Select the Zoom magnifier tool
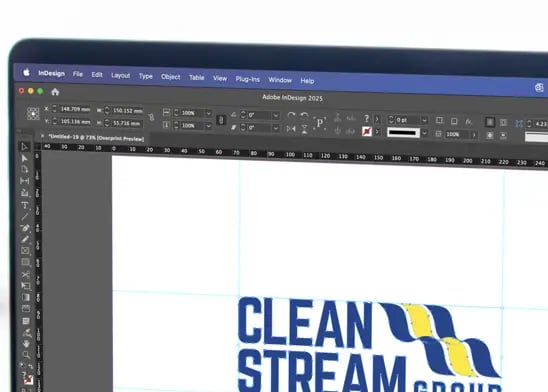Screen dimensions: 548x392 pos(27,355)
